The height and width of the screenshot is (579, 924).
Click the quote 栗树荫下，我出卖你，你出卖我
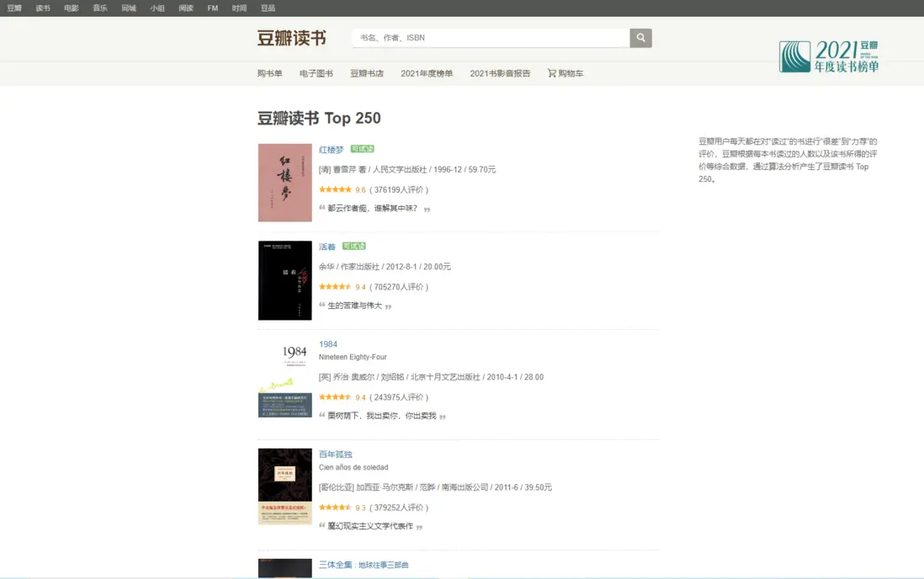pos(382,416)
